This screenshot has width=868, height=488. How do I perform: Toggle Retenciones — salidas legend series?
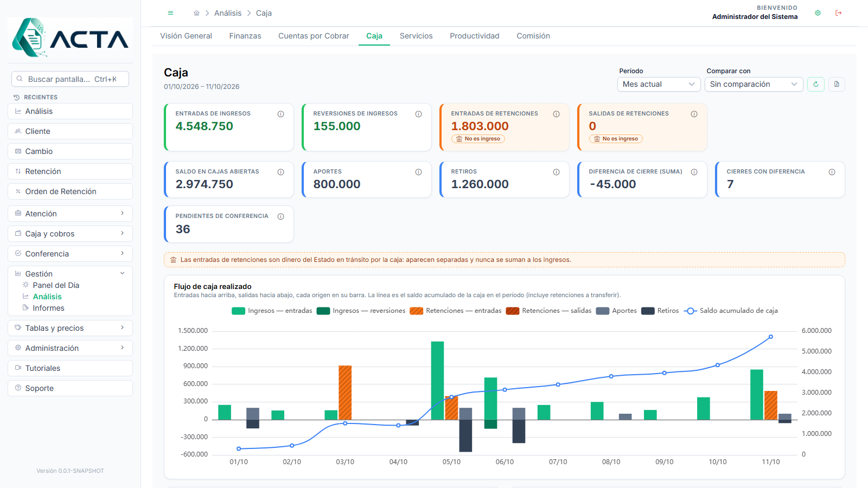[548, 311]
